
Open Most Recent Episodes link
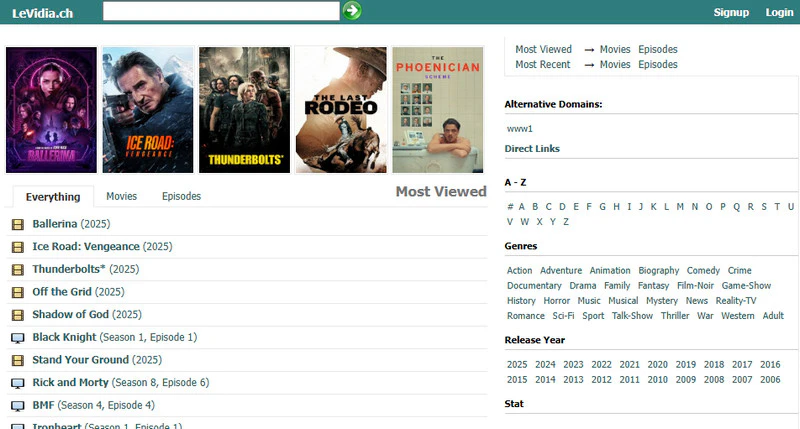pos(658,65)
